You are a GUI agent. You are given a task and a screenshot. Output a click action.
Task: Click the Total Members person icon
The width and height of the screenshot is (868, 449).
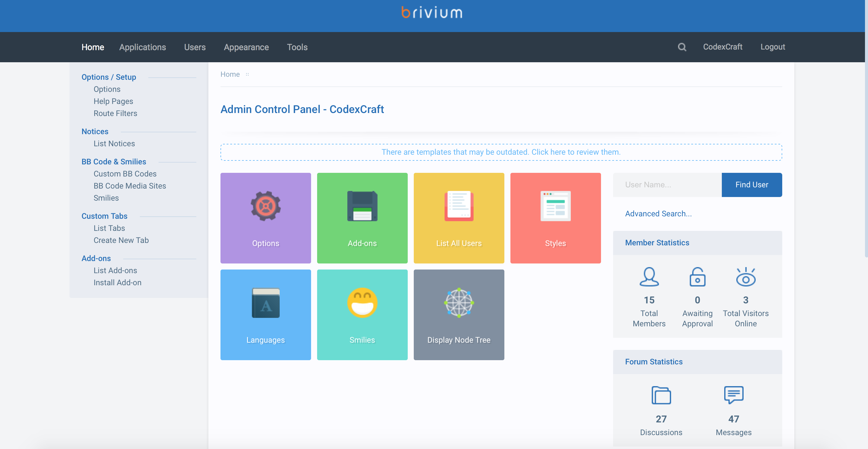click(649, 277)
